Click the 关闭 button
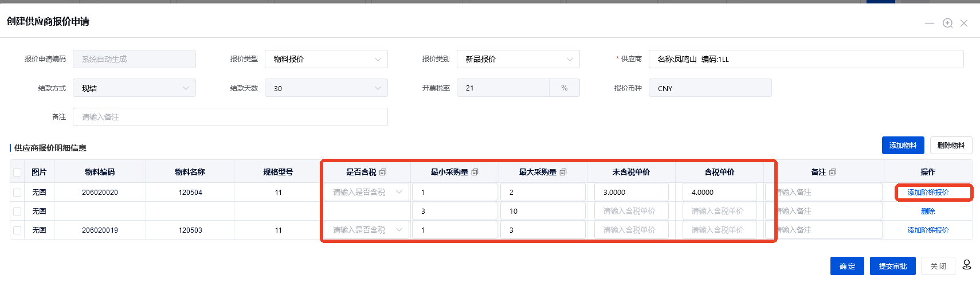Image resolution: width=980 pixels, height=286 pixels. 938,266
